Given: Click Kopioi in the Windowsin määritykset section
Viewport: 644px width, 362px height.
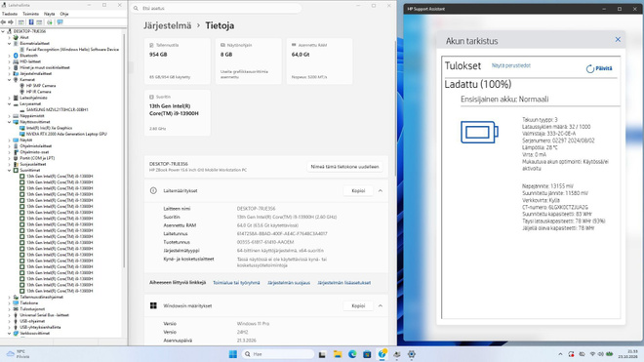Looking at the screenshot, I should pos(358,305).
